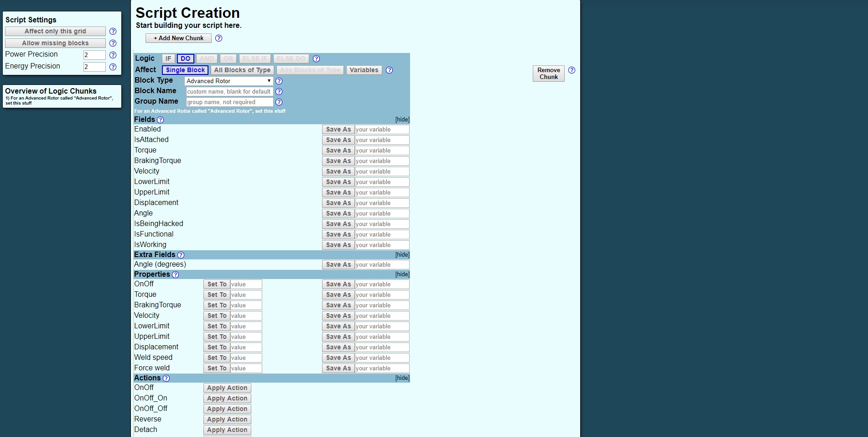
Task: Click help icon in the Logic row
Action: pyautogui.click(x=316, y=59)
